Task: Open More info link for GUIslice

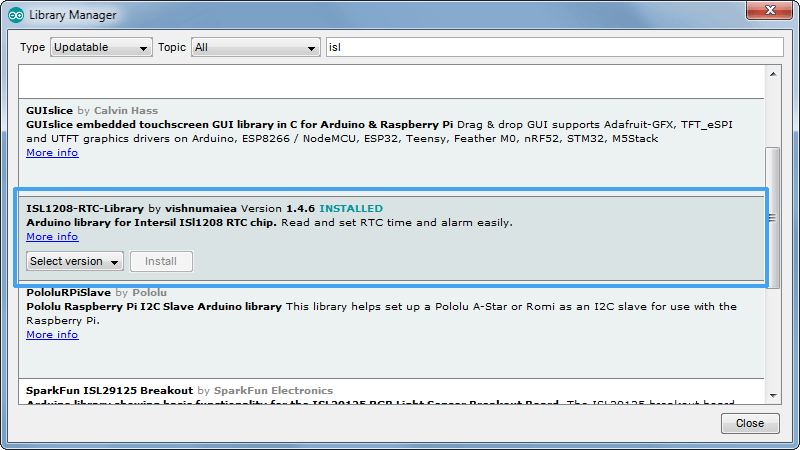Action: [52, 153]
